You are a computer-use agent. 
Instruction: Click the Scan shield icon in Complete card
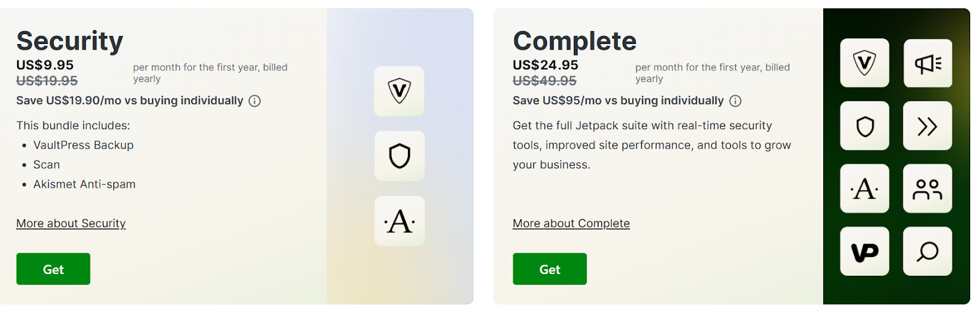(864, 126)
